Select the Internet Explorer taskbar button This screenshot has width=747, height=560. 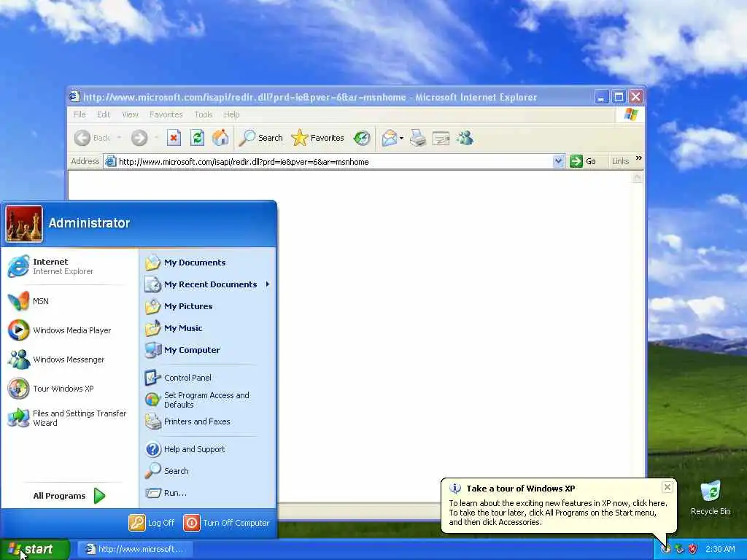point(135,549)
